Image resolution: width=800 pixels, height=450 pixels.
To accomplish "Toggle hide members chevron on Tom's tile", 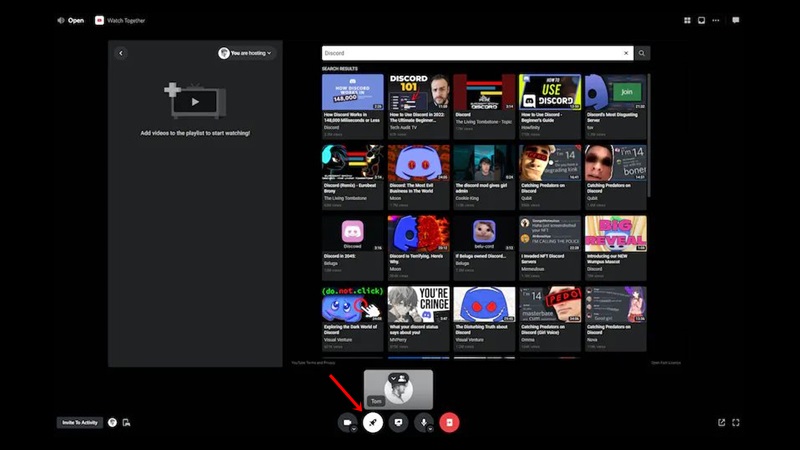I will point(398,378).
